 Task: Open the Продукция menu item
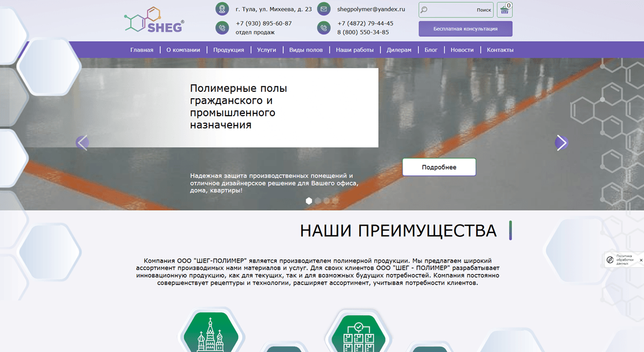coord(228,50)
